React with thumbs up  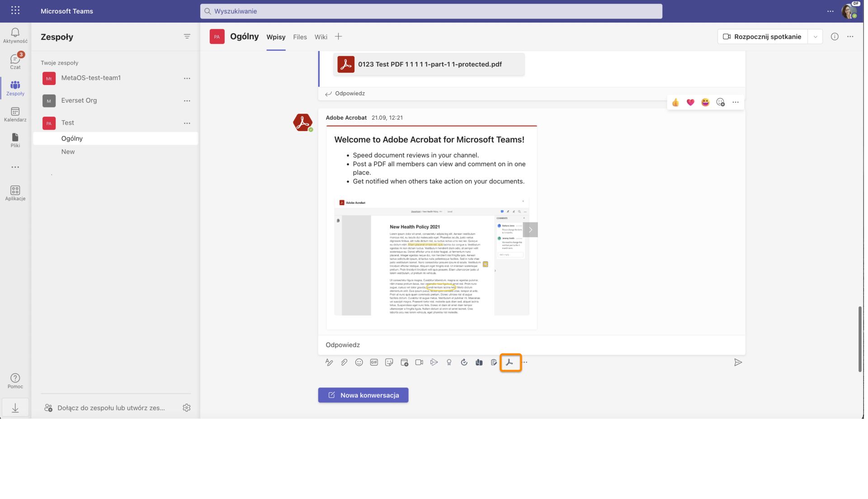point(675,102)
